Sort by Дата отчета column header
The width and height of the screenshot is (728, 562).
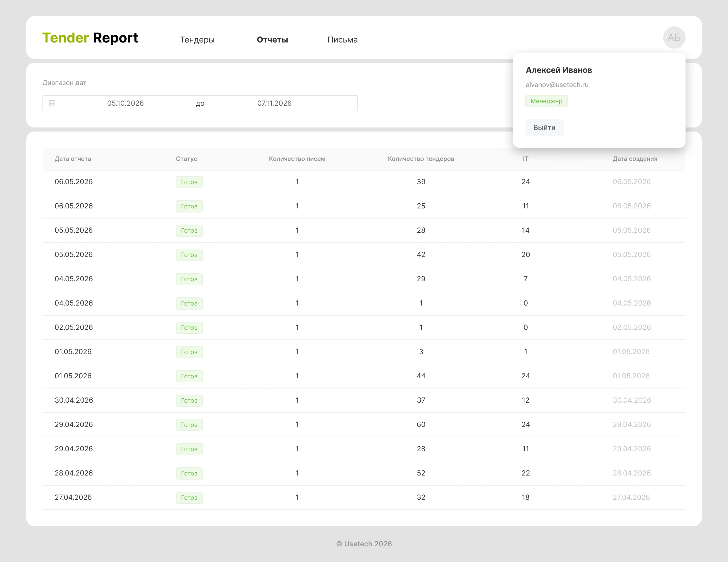point(73,159)
